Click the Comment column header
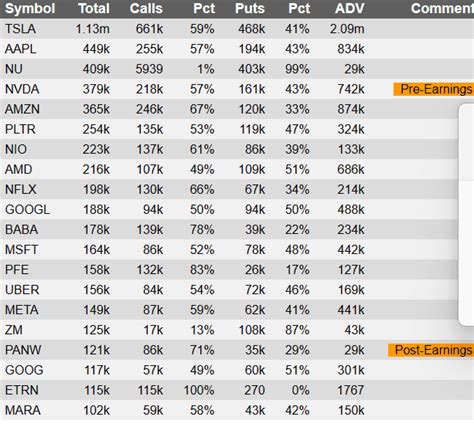Image resolution: width=474 pixels, height=437 pixels. [442, 8]
